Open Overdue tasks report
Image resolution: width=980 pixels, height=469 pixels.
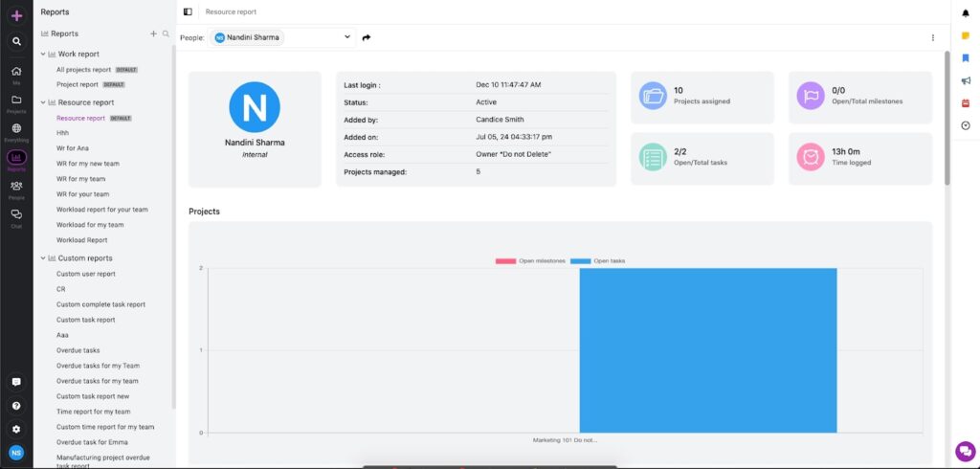(x=78, y=350)
